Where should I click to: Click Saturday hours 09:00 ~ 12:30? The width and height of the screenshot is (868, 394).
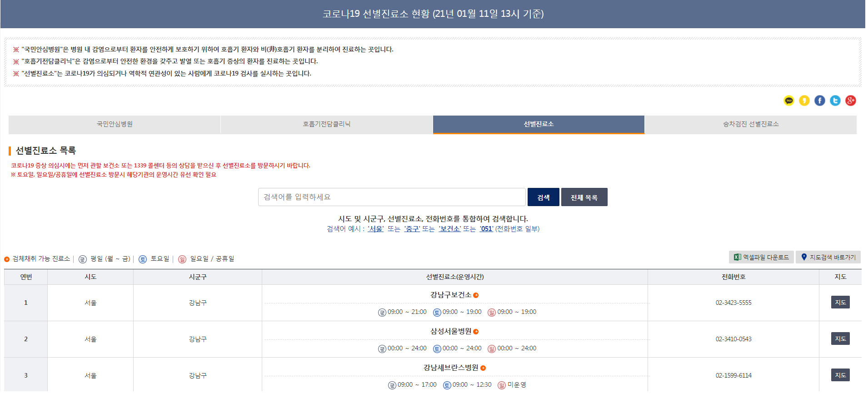(472, 385)
